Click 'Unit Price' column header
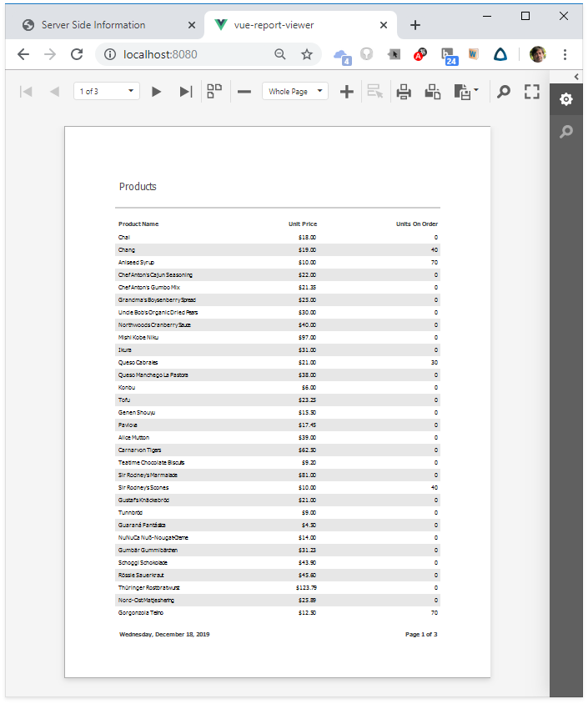This screenshot has width=588, height=704. 303,224
